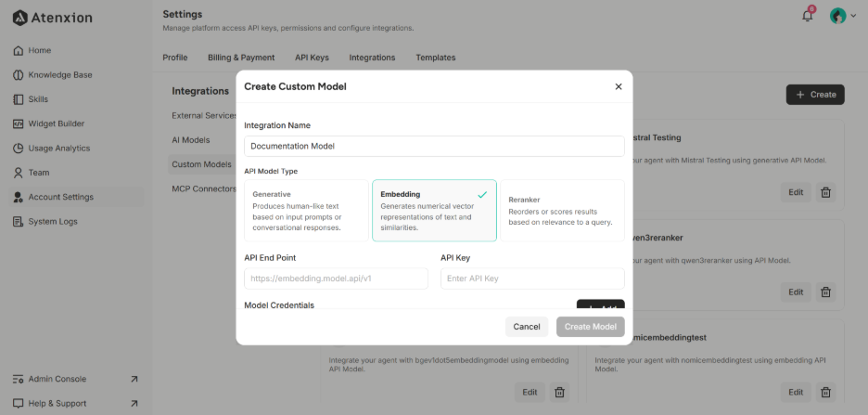
Task: Click the Help & Support external arrow icon
Action: coord(134,403)
